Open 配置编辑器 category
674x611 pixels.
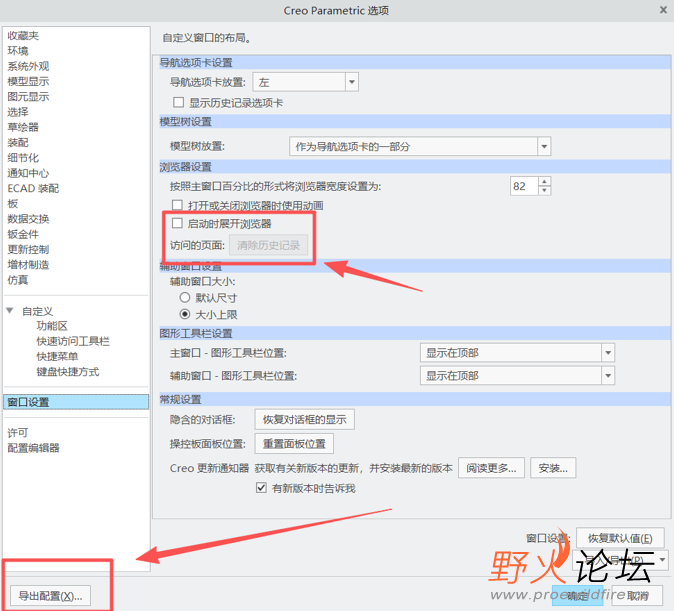pos(33,448)
